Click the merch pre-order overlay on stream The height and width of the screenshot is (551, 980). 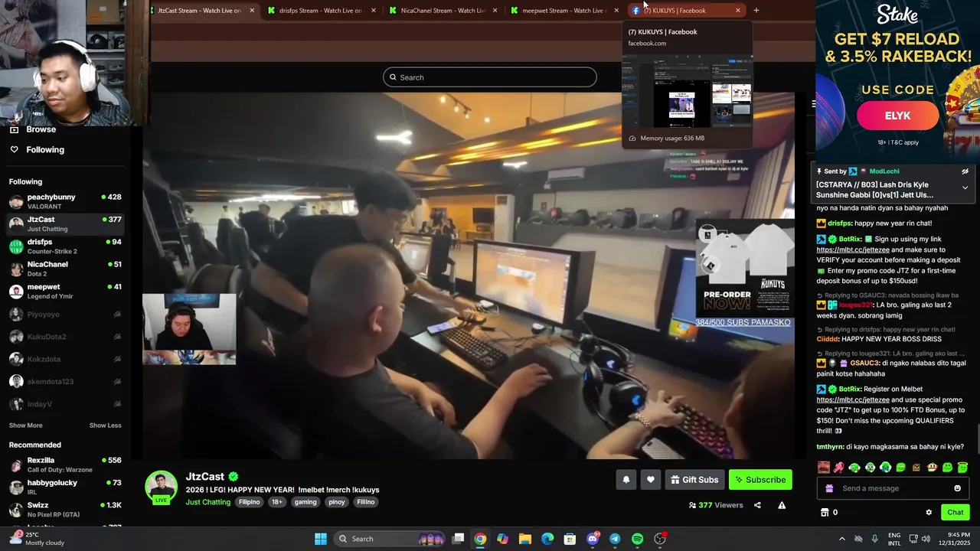point(744,269)
